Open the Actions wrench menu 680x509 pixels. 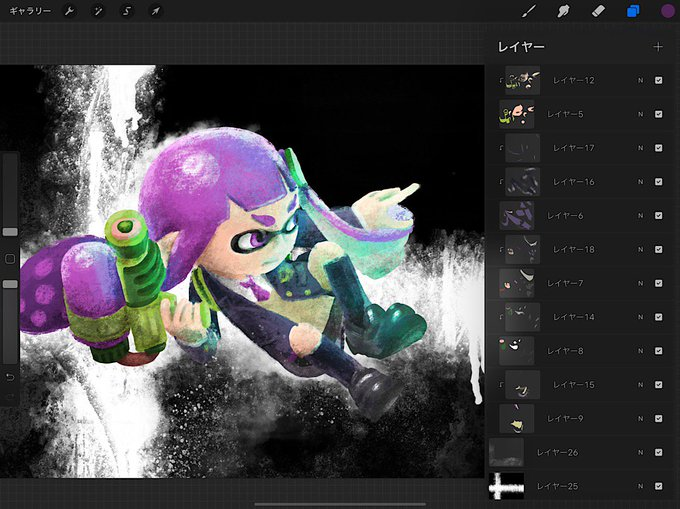pos(69,11)
